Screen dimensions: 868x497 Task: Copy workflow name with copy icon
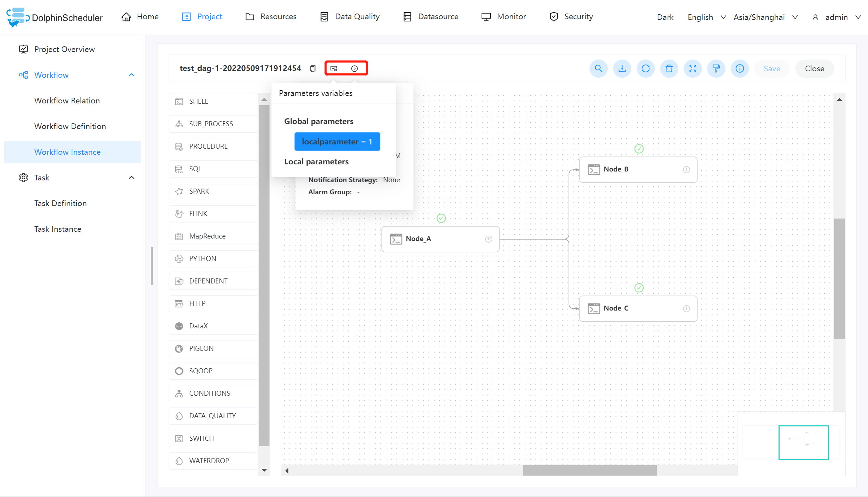[313, 68]
